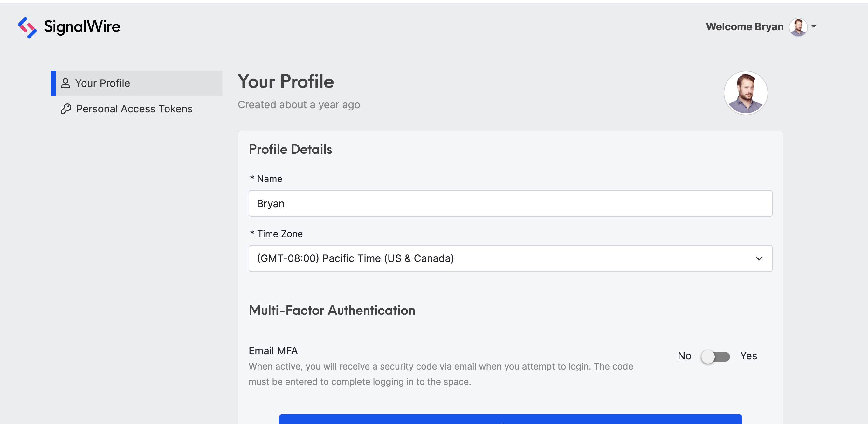Screen dimensions: 868x424
Task: Click the No label for Email MFA
Action: coord(684,356)
